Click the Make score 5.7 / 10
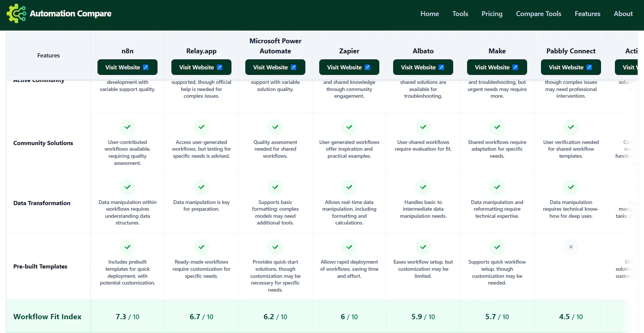Viewport: 644px width, 333px height. point(497,317)
